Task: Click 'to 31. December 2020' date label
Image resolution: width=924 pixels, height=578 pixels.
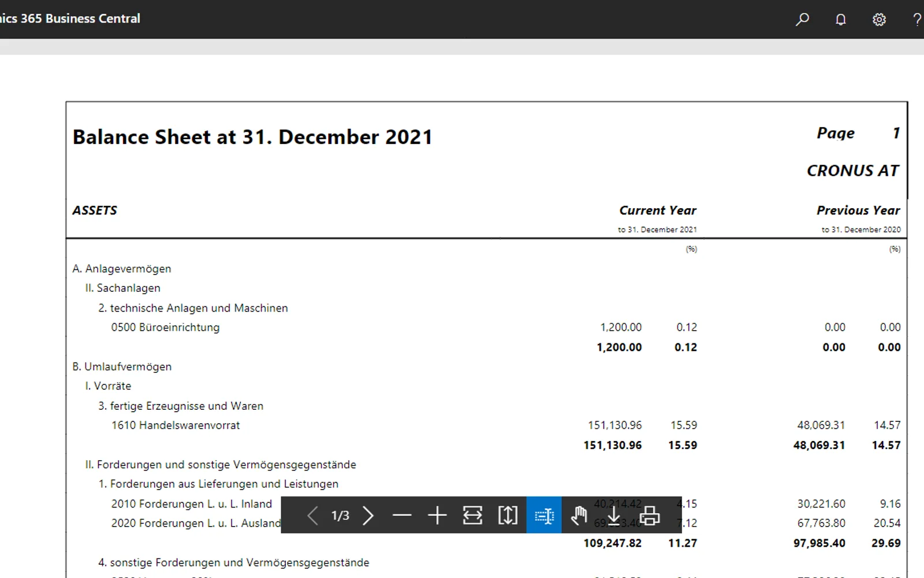Action: [x=861, y=229]
